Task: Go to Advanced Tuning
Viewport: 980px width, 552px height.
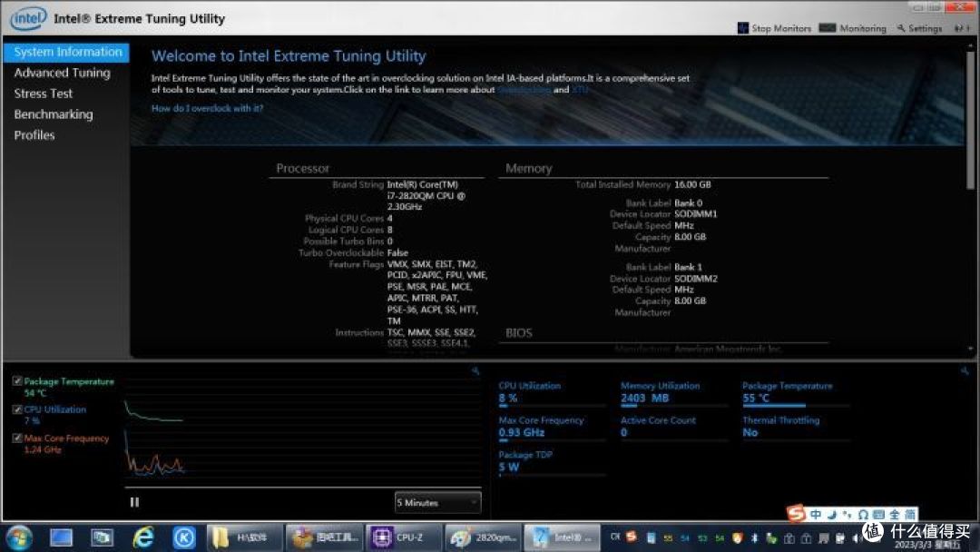Action: point(62,73)
